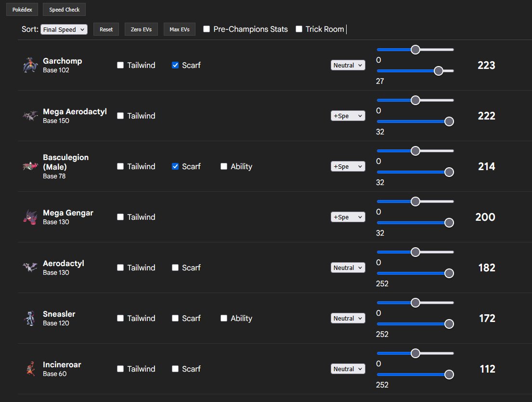Open the Sort Final Speed dropdown

click(64, 29)
